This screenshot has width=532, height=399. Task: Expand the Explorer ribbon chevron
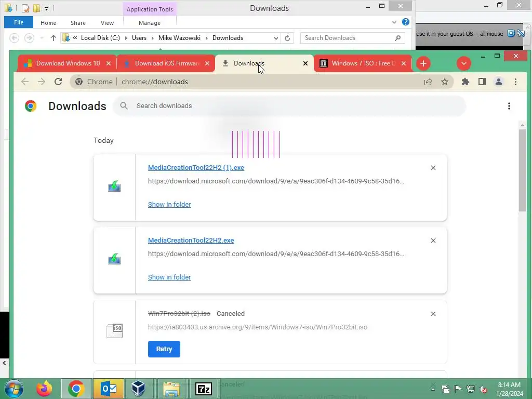tap(394, 22)
